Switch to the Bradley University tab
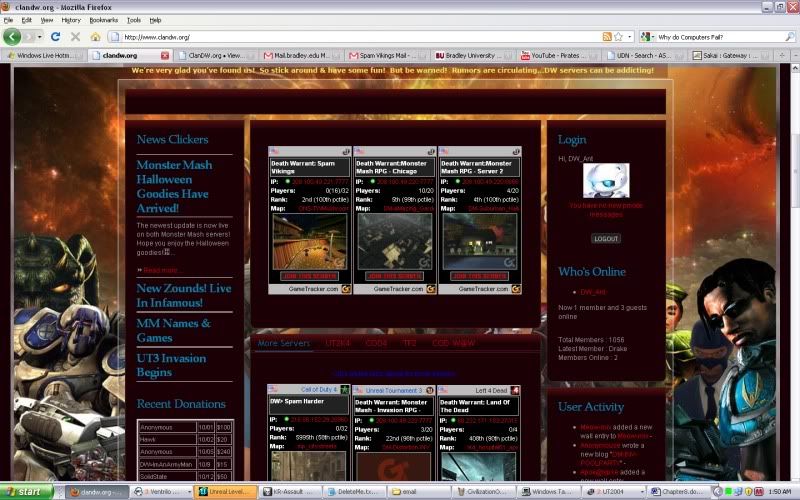 click(x=471, y=55)
